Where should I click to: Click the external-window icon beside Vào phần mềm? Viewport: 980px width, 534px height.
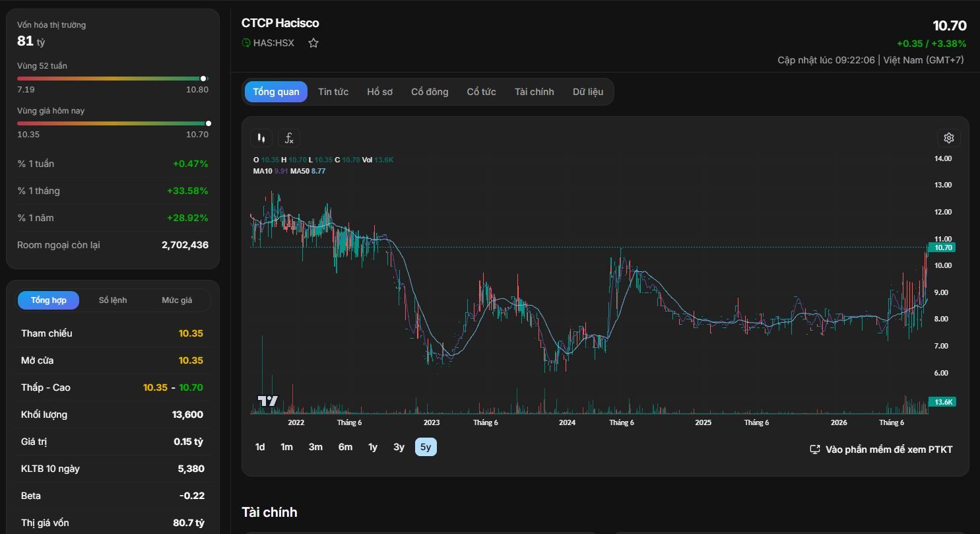click(x=815, y=450)
